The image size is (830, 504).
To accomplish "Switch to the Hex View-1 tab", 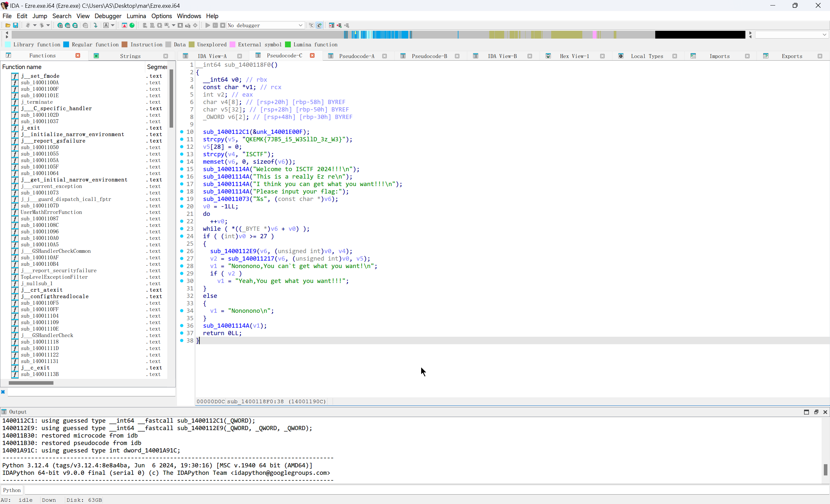I will click(x=574, y=56).
